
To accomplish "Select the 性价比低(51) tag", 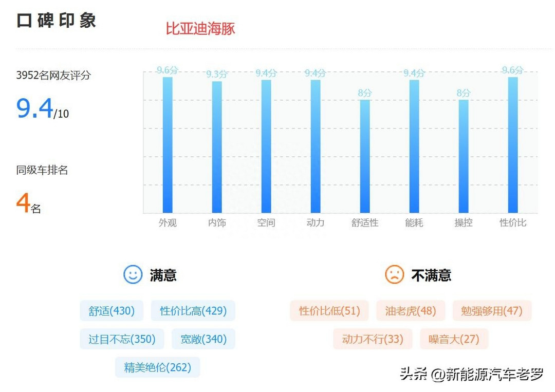I will tap(329, 311).
